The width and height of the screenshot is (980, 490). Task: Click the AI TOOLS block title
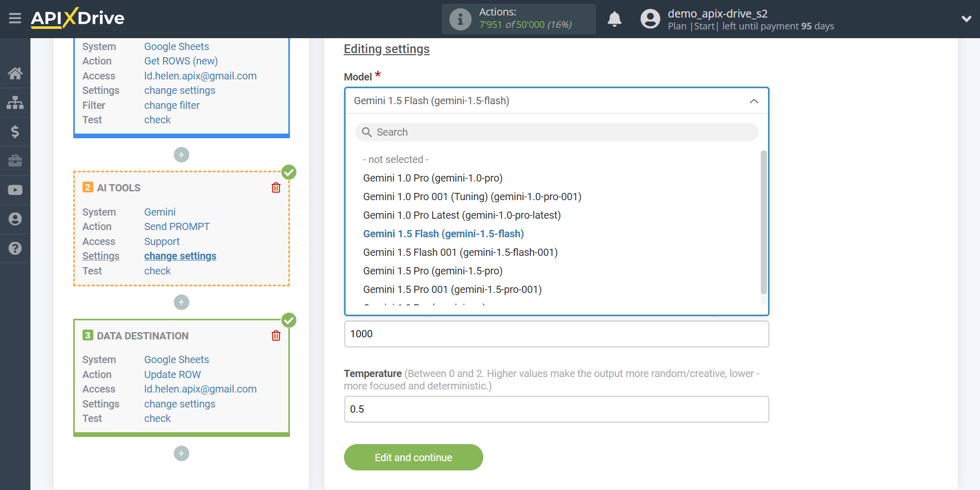click(x=119, y=188)
